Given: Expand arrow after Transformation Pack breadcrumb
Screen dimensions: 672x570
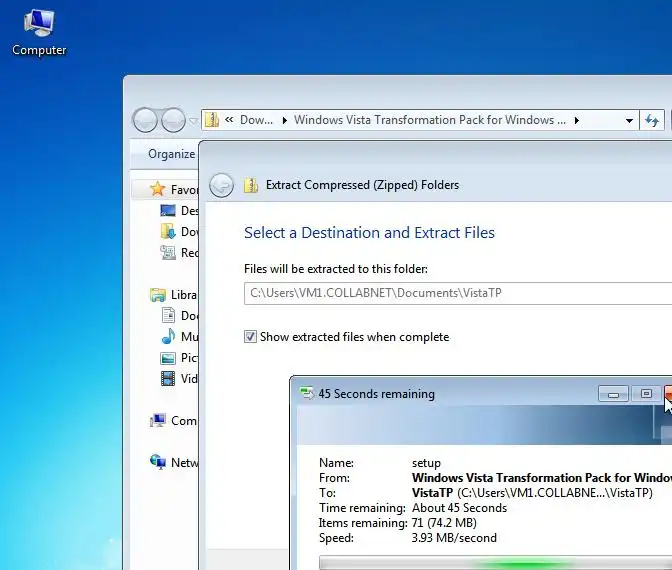Looking at the screenshot, I should (577, 120).
